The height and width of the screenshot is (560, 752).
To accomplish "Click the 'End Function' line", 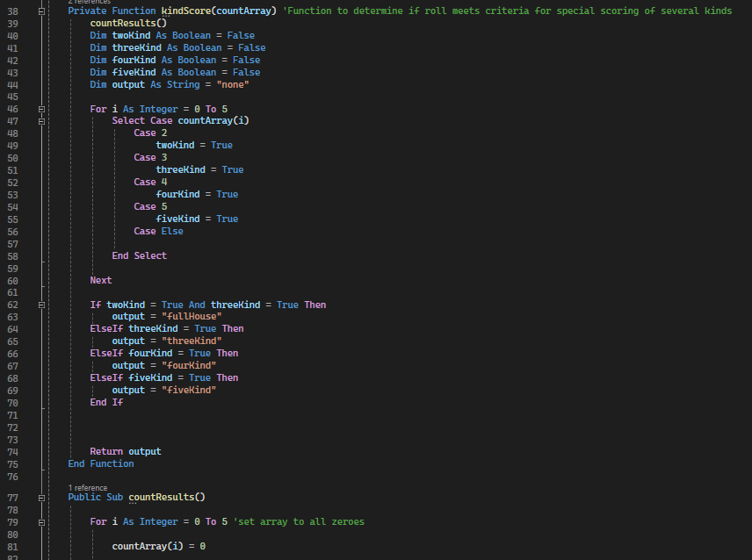I will click(101, 463).
